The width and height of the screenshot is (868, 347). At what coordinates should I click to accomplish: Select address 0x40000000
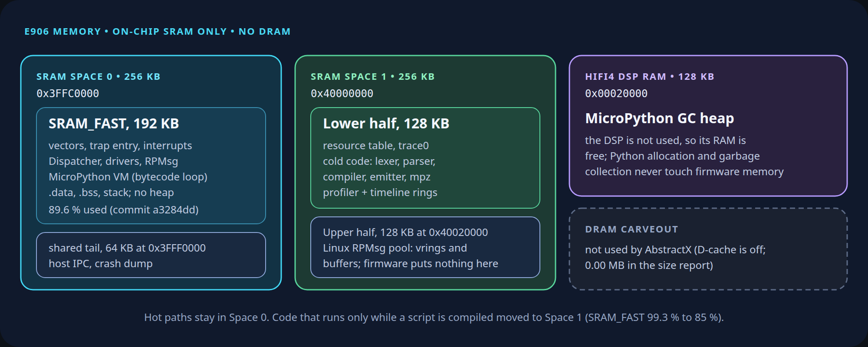(x=342, y=93)
